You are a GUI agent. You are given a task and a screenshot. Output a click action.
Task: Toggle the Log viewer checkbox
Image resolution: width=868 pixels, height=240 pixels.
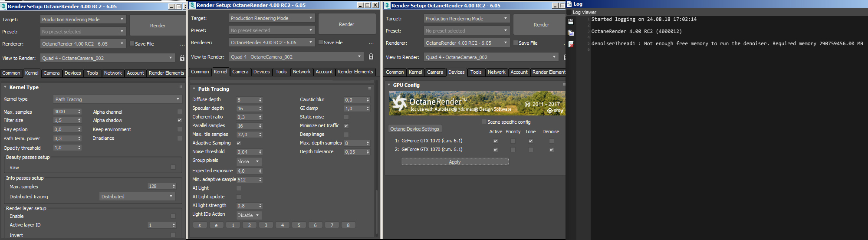pos(569,12)
